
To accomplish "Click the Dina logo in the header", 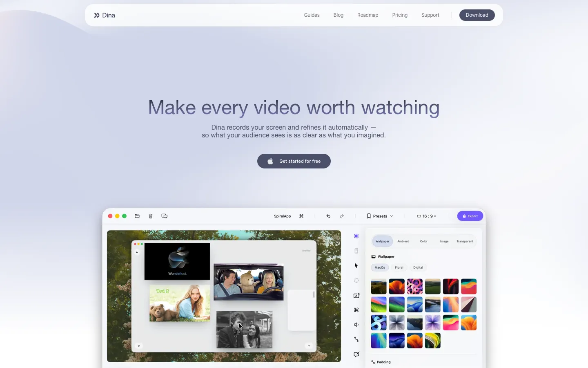I will tap(105, 15).
